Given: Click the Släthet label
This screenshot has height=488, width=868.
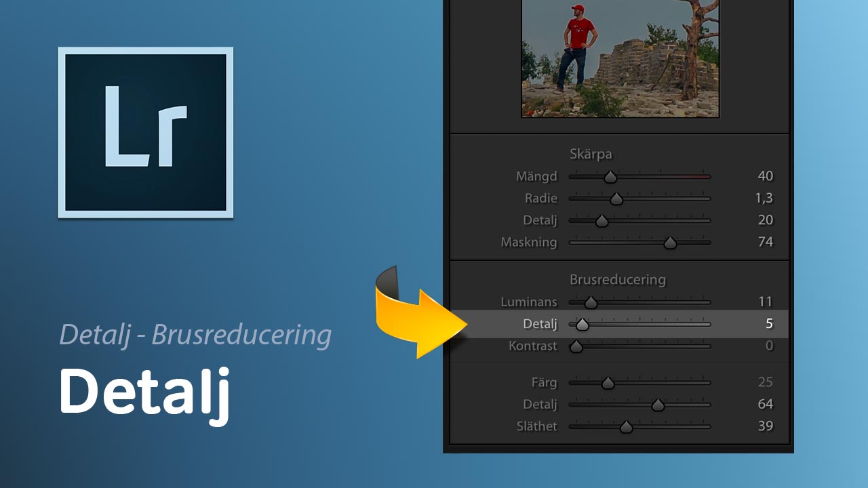Looking at the screenshot, I should click(x=536, y=426).
